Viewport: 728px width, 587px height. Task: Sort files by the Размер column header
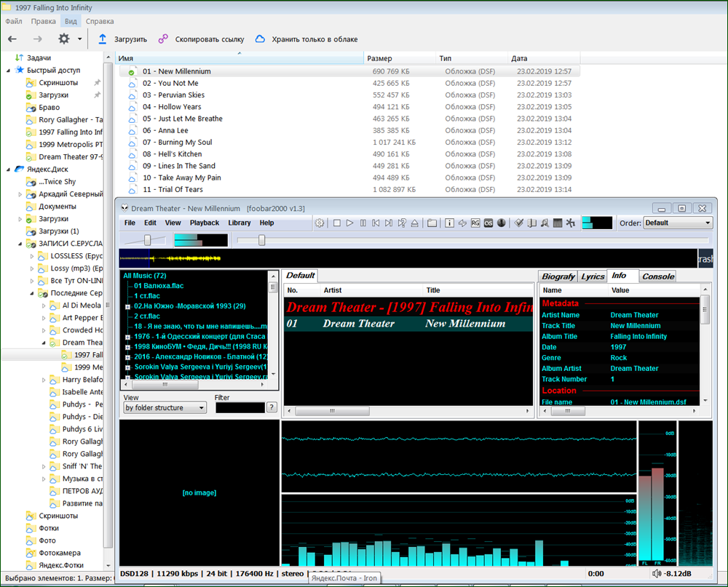click(400, 58)
